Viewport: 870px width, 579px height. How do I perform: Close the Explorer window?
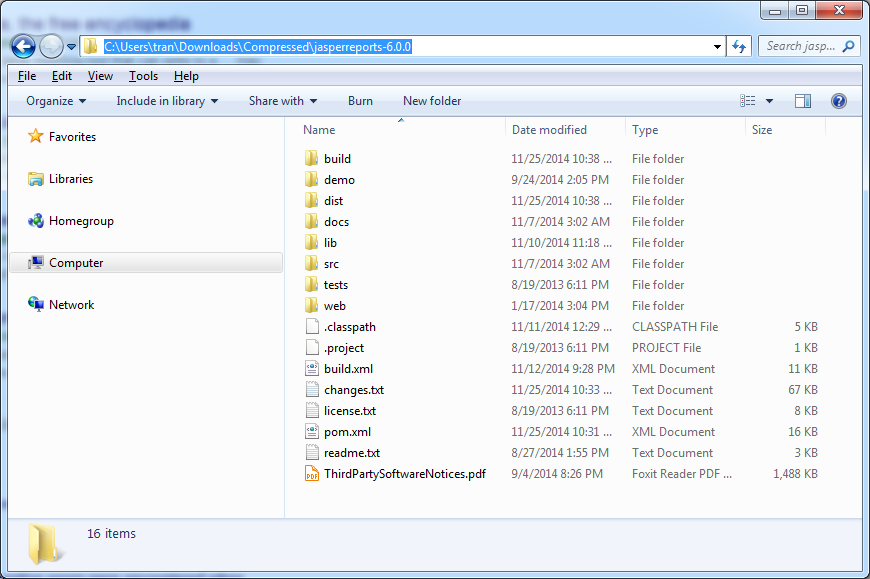pos(839,11)
